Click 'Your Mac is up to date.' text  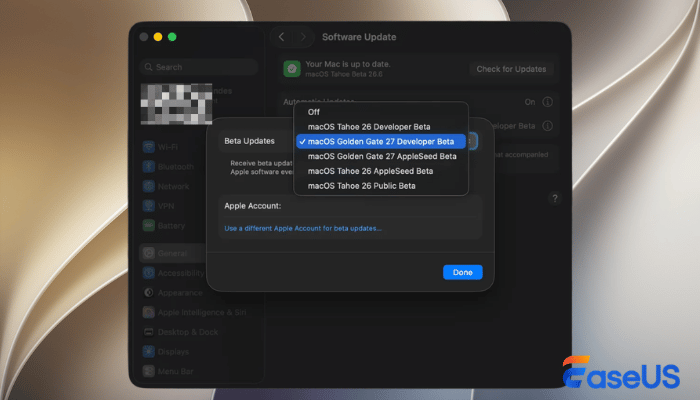[x=348, y=64]
